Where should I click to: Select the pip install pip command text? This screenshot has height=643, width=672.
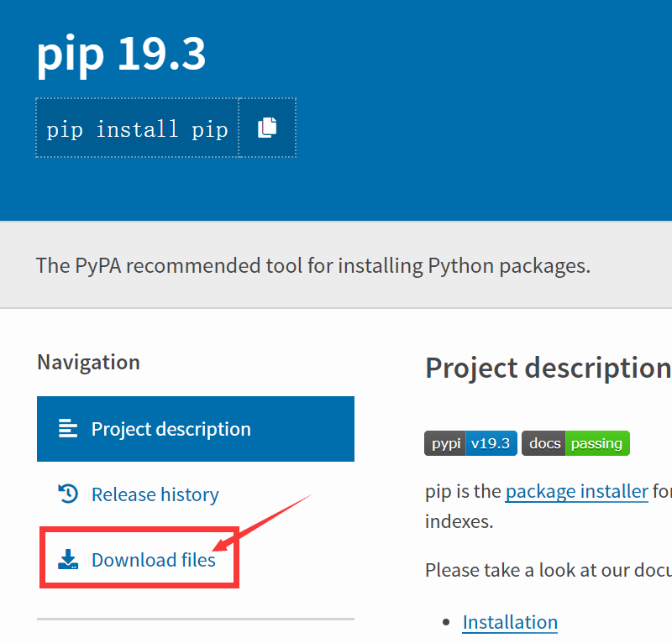point(137,129)
